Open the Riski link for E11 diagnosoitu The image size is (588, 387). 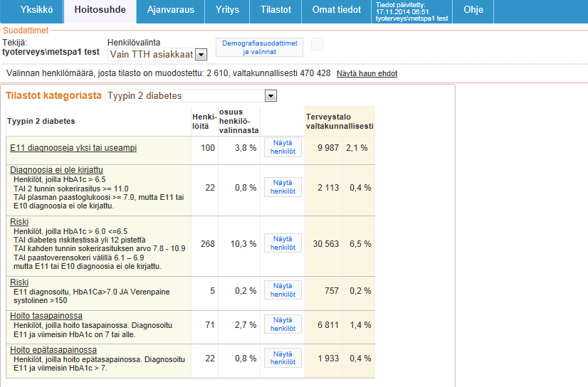pyautogui.click(x=19, y=282)
